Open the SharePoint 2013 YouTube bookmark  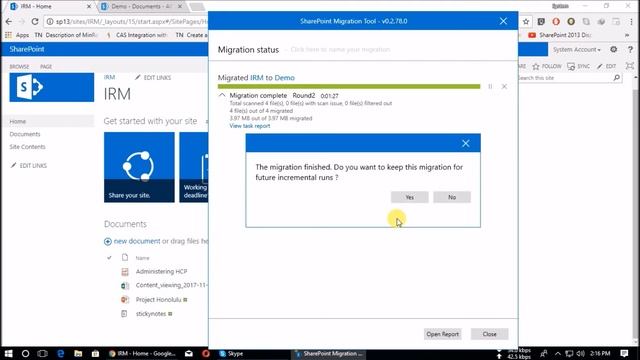click(560, 35)
